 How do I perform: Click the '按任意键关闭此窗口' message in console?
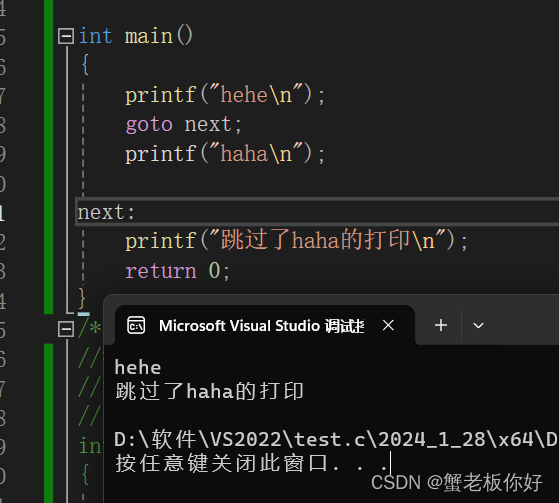[251, 463]
